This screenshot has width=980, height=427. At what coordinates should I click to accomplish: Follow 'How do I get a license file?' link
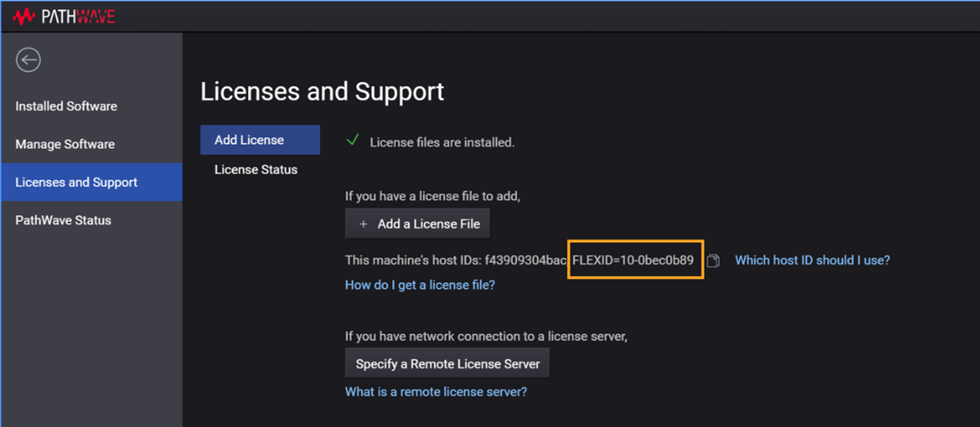tap(420, 285)
